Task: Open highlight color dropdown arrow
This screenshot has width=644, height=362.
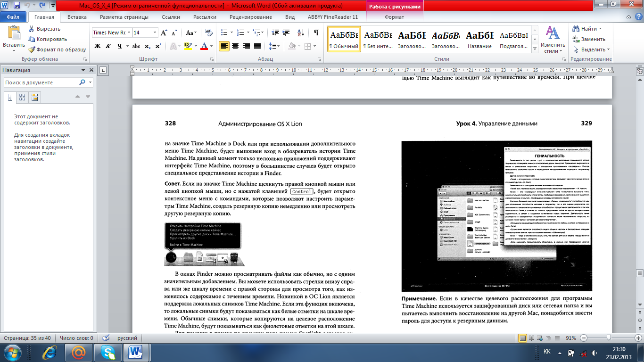Action: pos(195,46)
